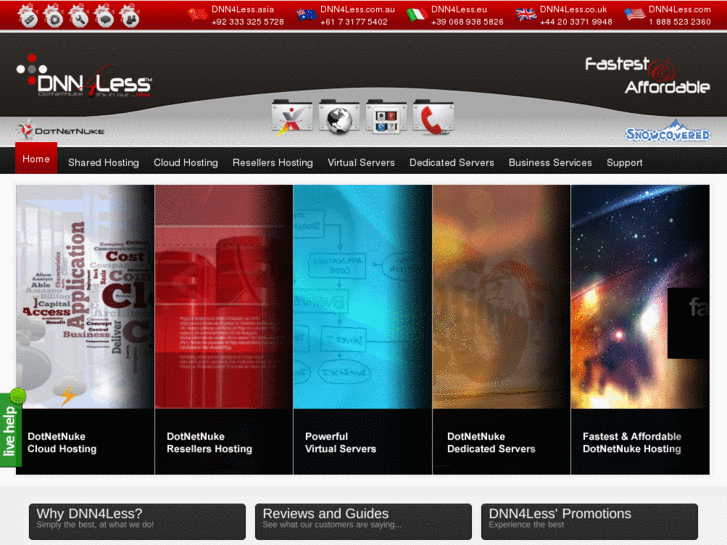Click phone number +61 7 3177 5402
Screen dimensions: 727x545
pos(354,22)
